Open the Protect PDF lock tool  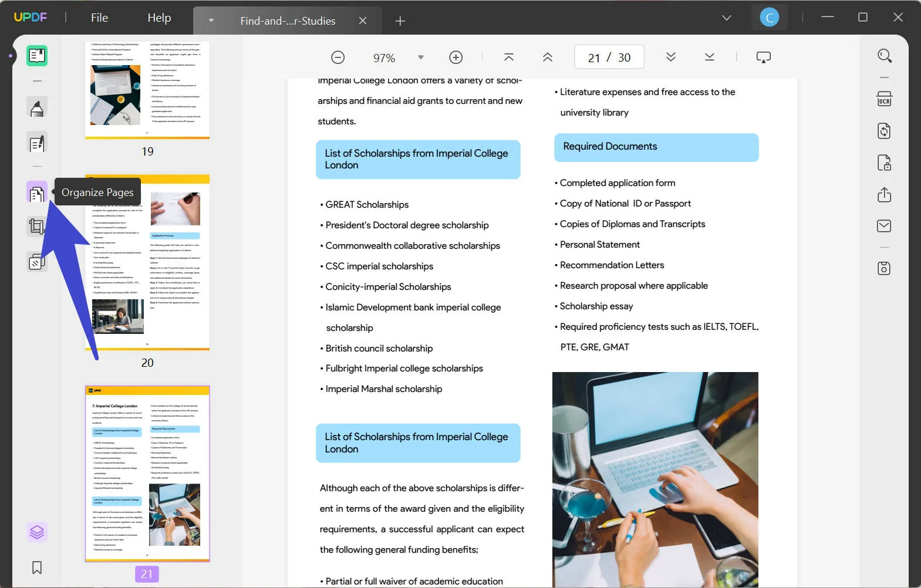click(x=885, y=163)
